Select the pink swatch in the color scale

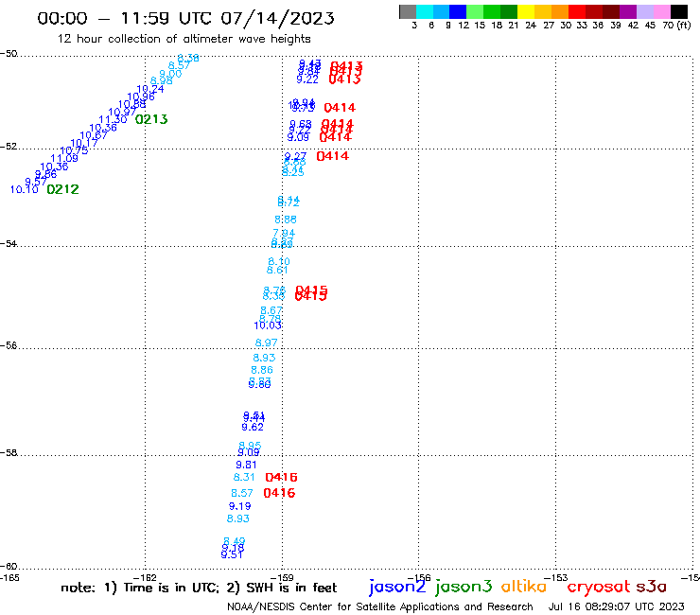point(662,11)
